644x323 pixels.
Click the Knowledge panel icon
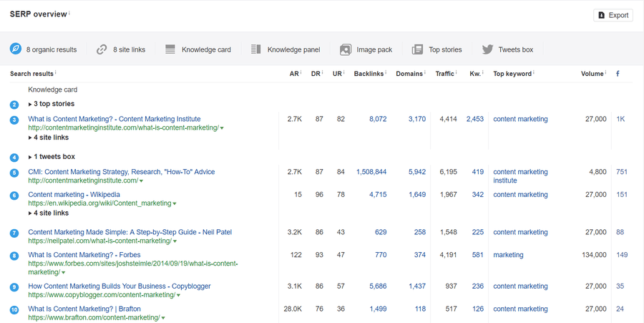click(x=256, y=49)
